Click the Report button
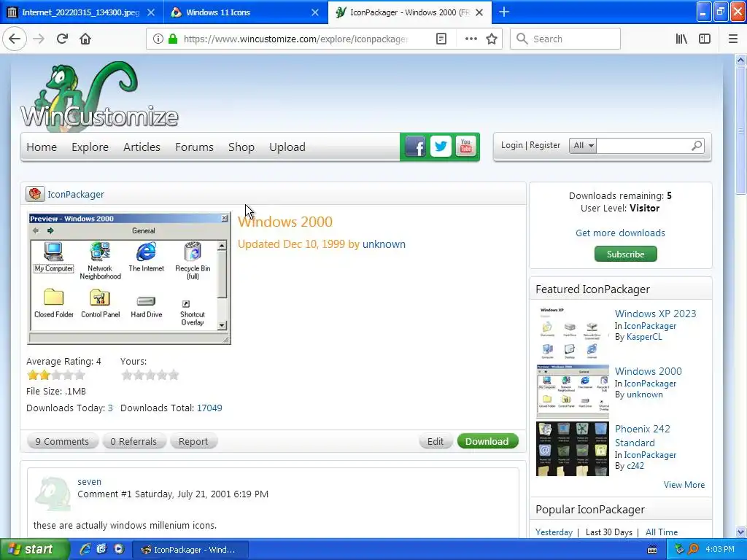Image resolution: width=747 pixels, height=560 pixels. pos(193,441)
